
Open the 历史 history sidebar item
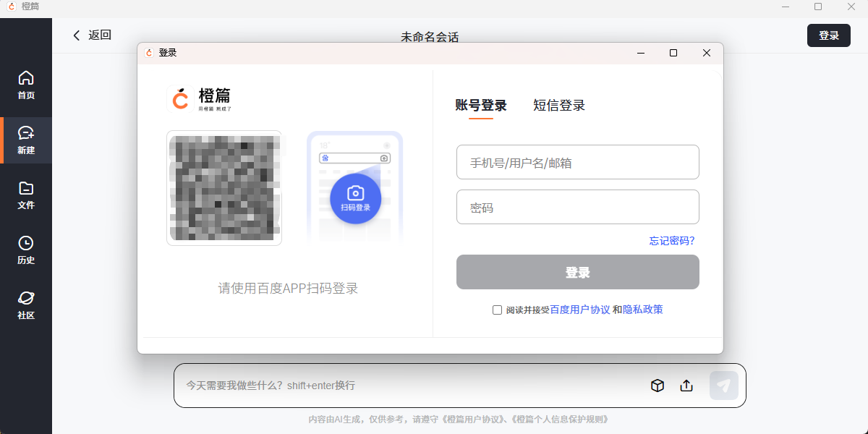pyautogui.click(x=26, y=250)
